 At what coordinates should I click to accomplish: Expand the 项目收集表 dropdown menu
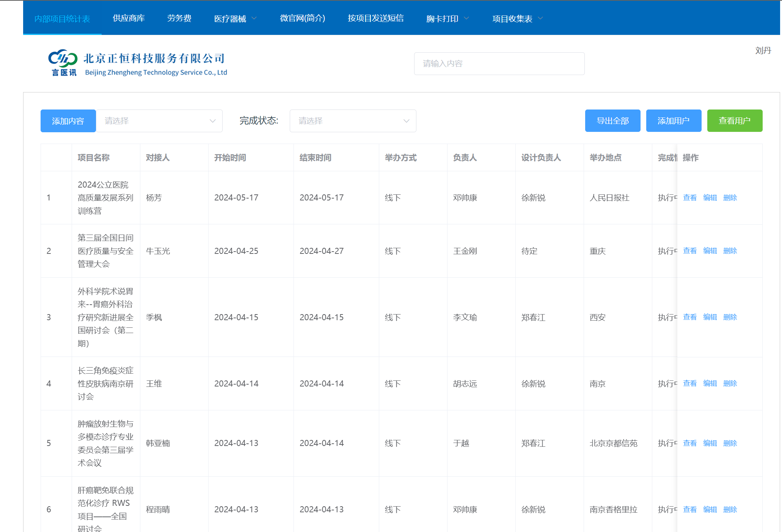point(518,19)
